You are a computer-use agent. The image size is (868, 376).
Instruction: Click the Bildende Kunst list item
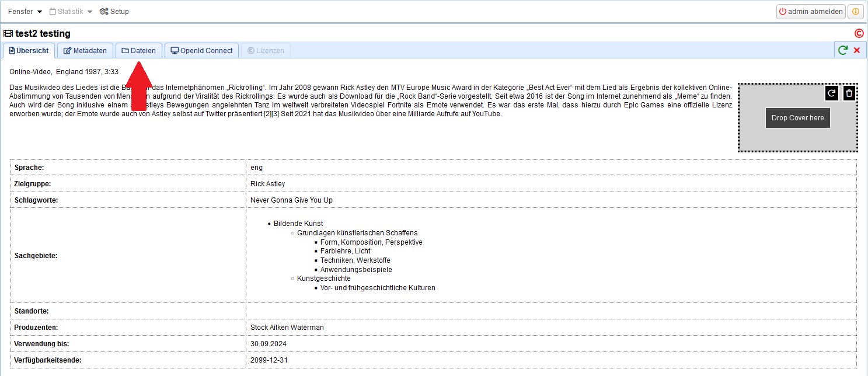pyautogui.click(x=298, y=224)
